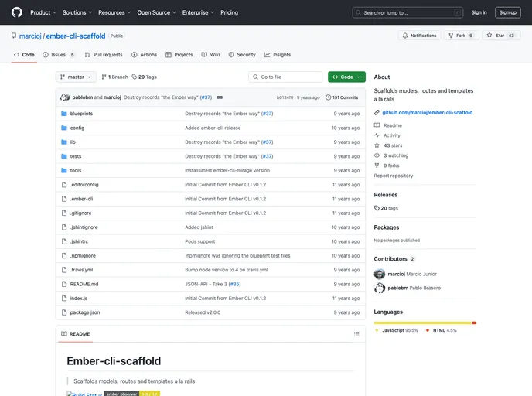Switch to the Pull requests tab
The image size is (532, 396).
(104, 55)
